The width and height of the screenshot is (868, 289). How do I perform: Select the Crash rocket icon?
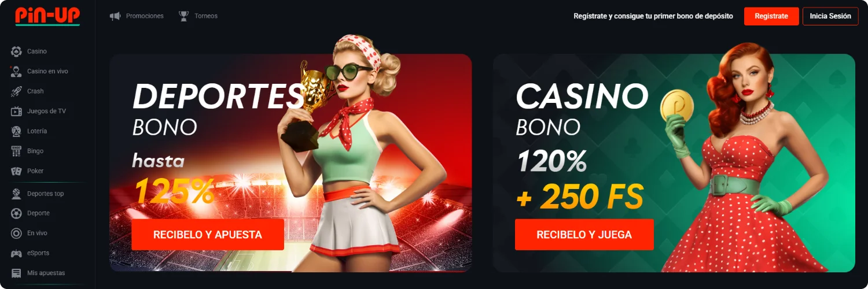point(16,91)
